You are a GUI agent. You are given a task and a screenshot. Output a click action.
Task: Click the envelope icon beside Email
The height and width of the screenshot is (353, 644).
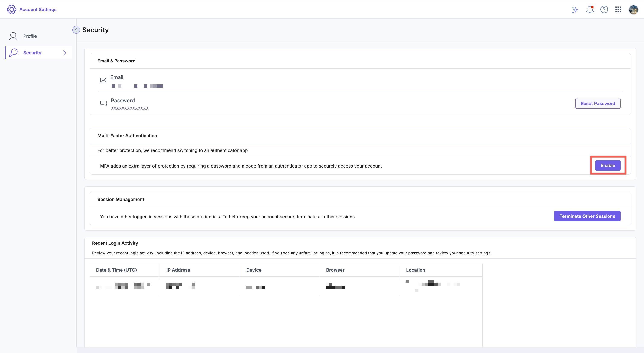(103, 80)
